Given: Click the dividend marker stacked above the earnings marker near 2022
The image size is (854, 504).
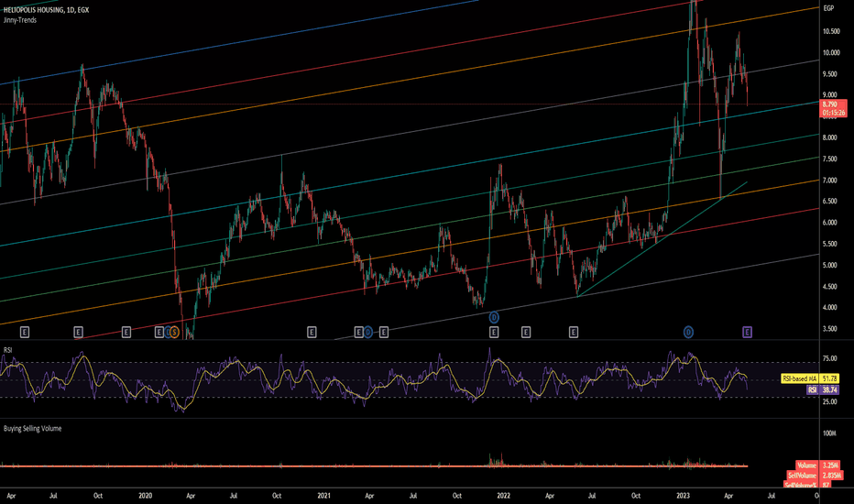Looking at the screenshot, I should click(494, 317).
